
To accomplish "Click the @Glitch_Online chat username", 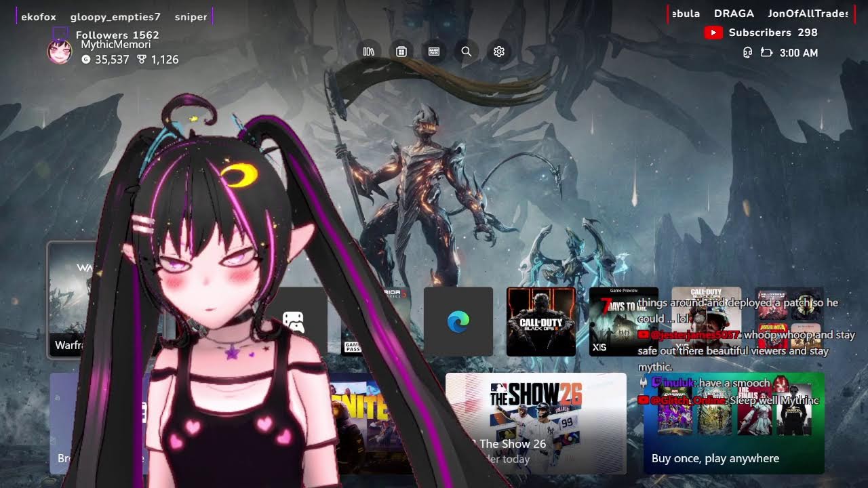I will pyautogui.click(x=688, y=401).
